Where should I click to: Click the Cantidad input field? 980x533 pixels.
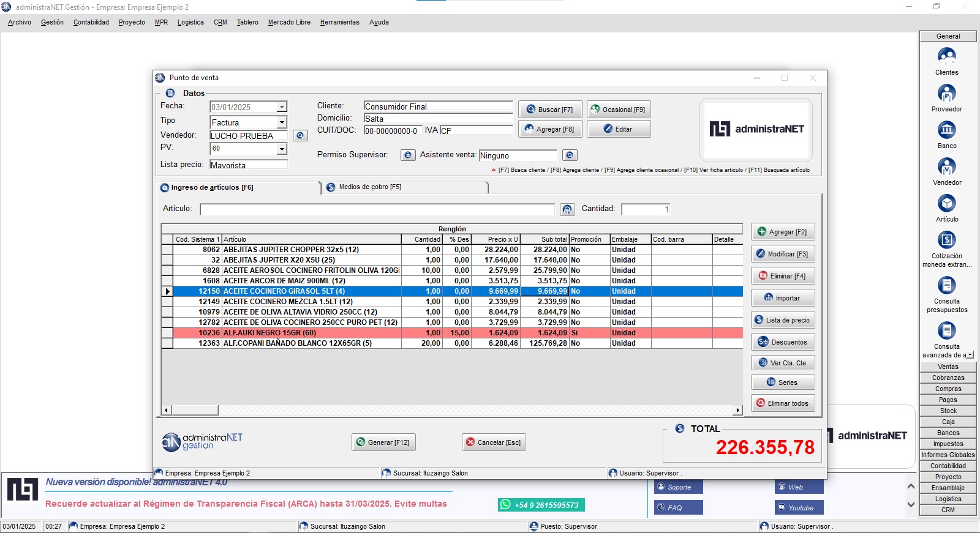point(646,209)
